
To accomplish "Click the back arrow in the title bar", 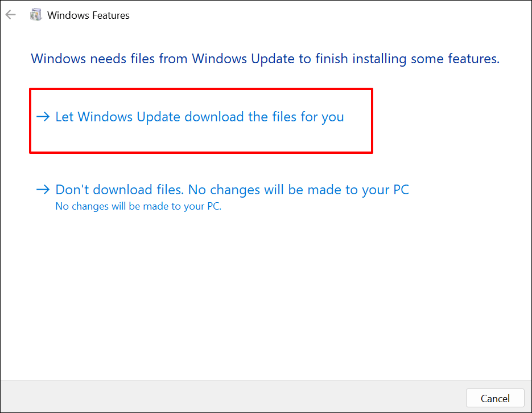I will 10,15.
